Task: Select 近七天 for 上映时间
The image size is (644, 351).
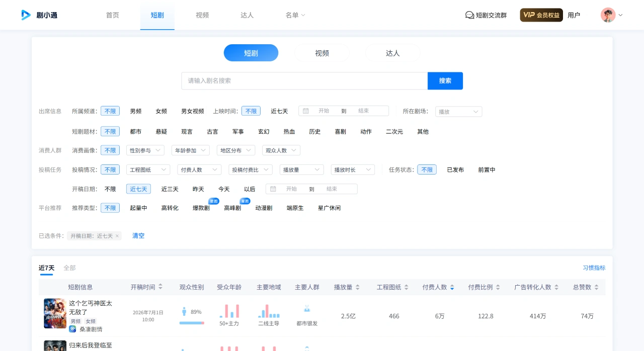Action: point(279,111)
